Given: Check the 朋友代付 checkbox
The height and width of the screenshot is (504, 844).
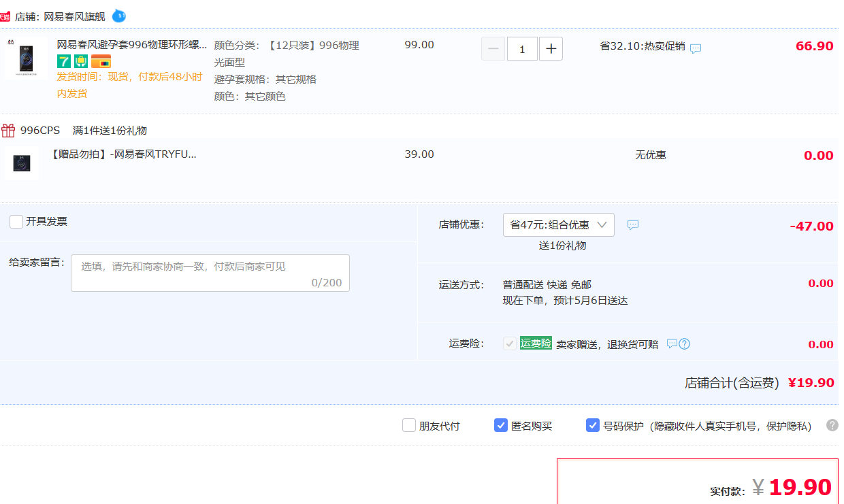Looking at the screenshot, I should tap(409, 425).
